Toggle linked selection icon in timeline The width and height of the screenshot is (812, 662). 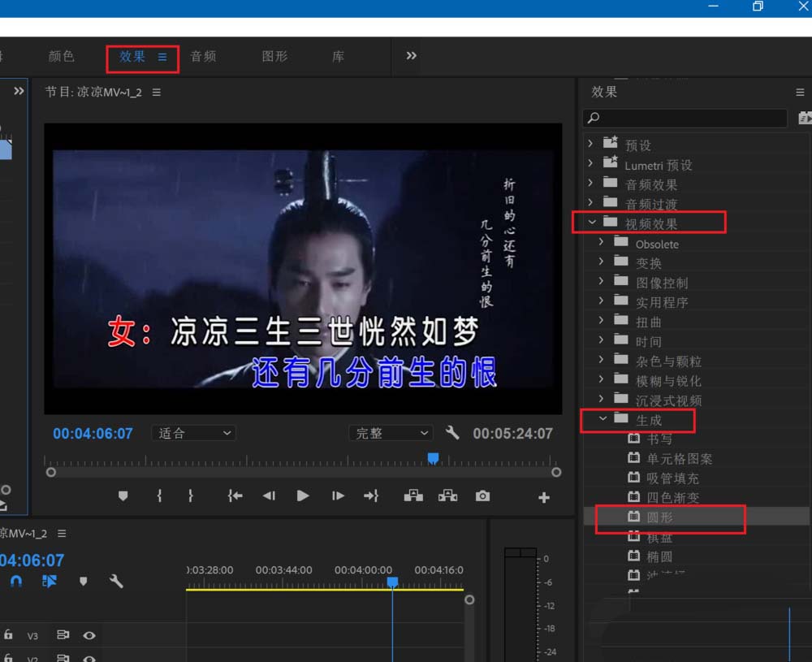(x=50, y=582)
